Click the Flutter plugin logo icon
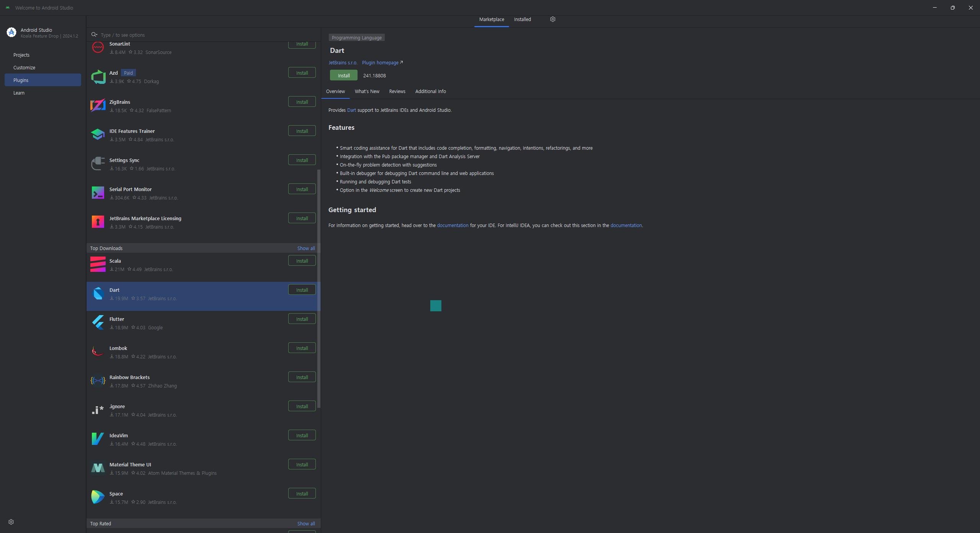Viewport: 980px width, 533px height. click(x=98, y=322)
